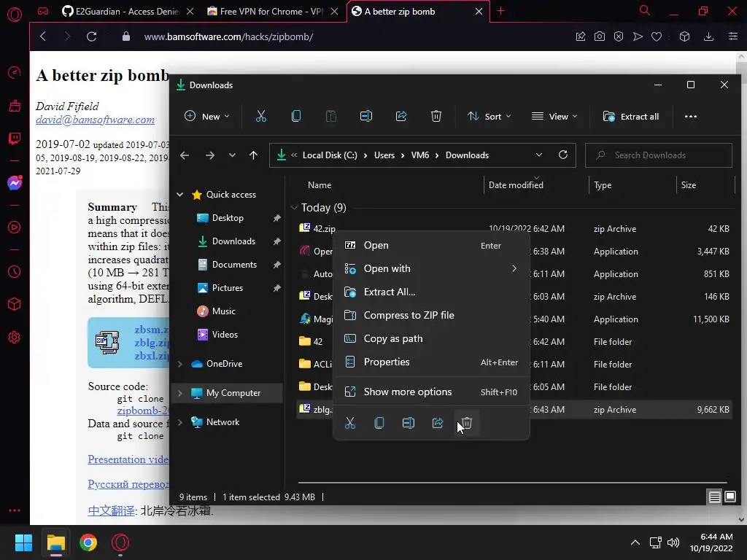
Task: Choose Properties in context menu
Action: click(x=432, y=362)
